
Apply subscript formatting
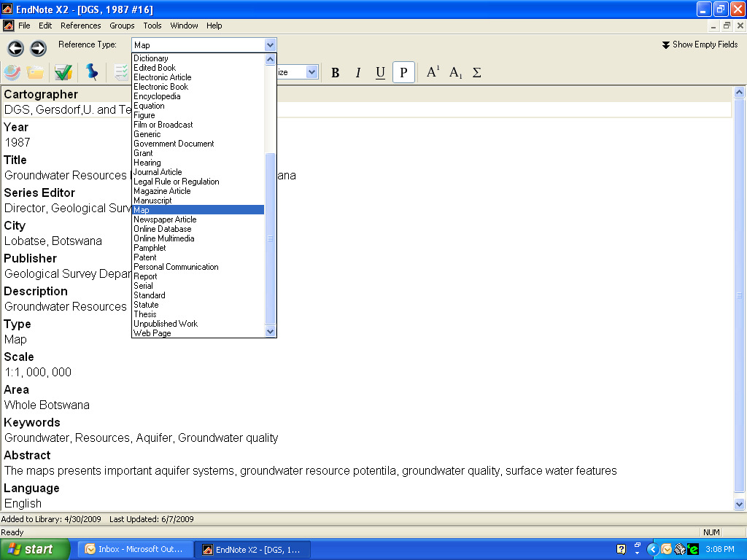click(455, 73)
